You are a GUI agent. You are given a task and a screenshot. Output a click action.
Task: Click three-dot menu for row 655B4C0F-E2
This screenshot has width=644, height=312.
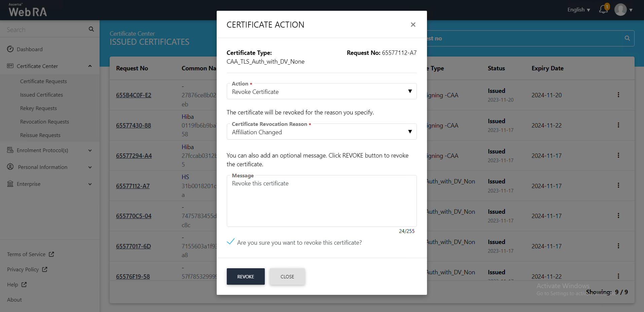click(x=618, y=95)
